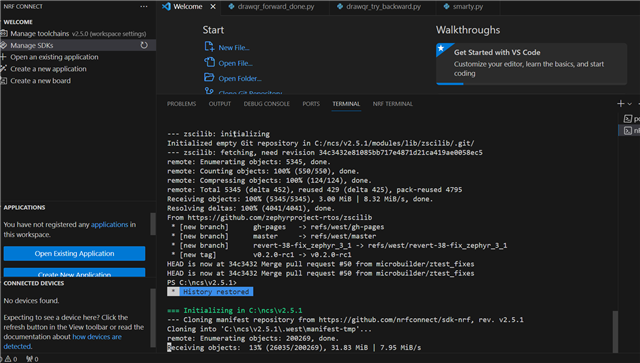Click Create New Application button
Viewport: 640px width, 363px height.
74,273
